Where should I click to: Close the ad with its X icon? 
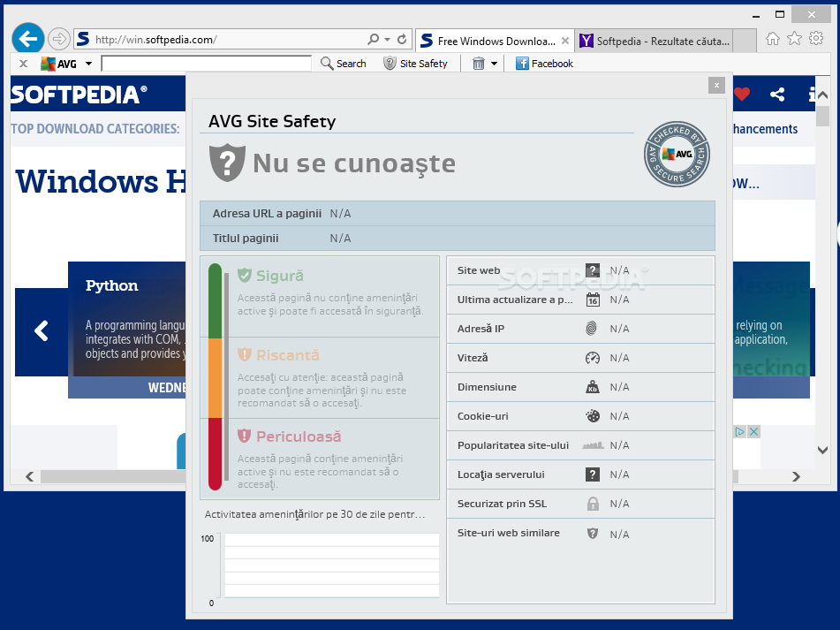pos(753,432)
